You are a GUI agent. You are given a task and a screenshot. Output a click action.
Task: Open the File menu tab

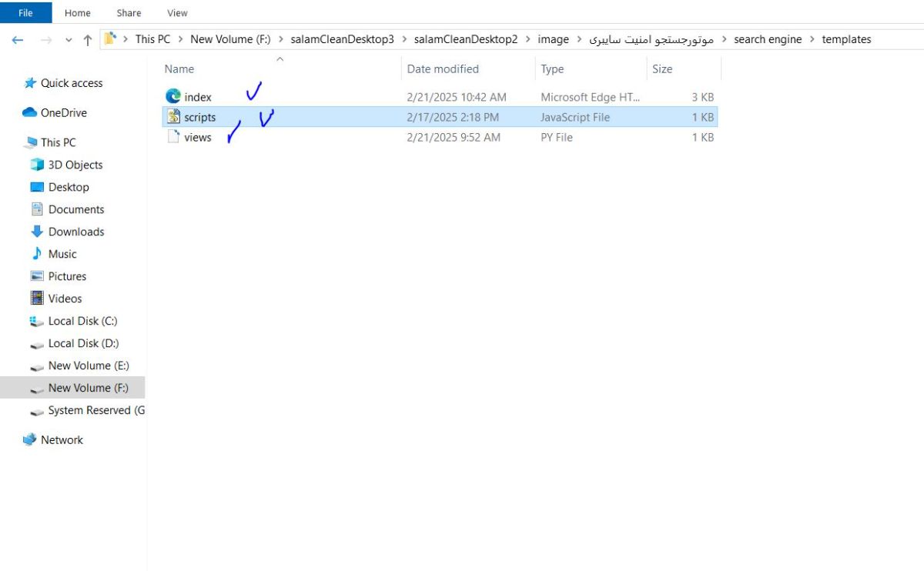coord(25,12)
